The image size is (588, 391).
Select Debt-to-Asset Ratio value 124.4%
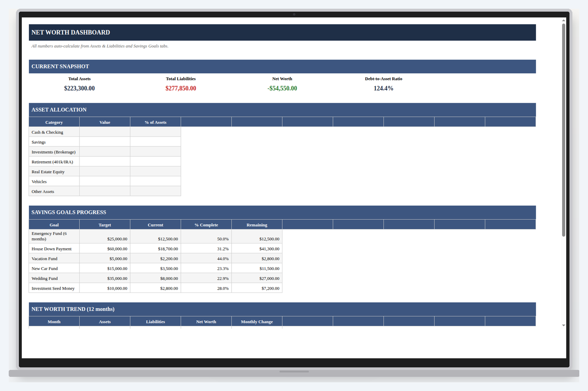tap(384, 88)
